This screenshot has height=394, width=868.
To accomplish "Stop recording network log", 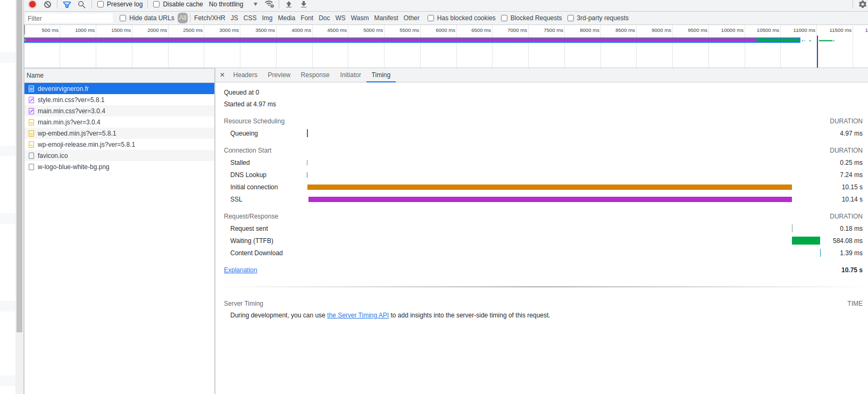I will pyautogui.click(x=32, y=4).
